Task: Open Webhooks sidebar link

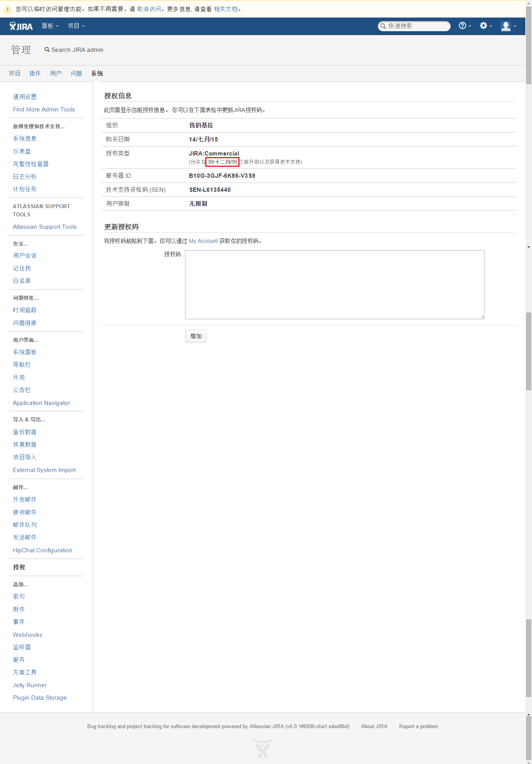Action: coord(28,635)
